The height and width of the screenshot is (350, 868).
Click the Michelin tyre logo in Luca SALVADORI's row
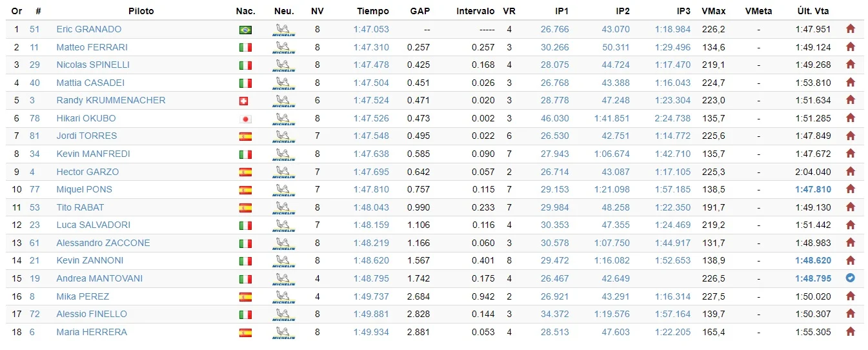(x=284, y=226)
